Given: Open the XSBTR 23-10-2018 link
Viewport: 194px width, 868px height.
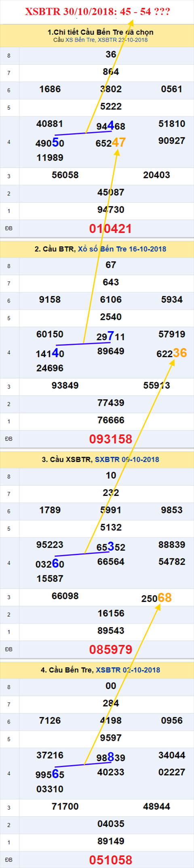Looking at the screenshot, I should [123, 40].
